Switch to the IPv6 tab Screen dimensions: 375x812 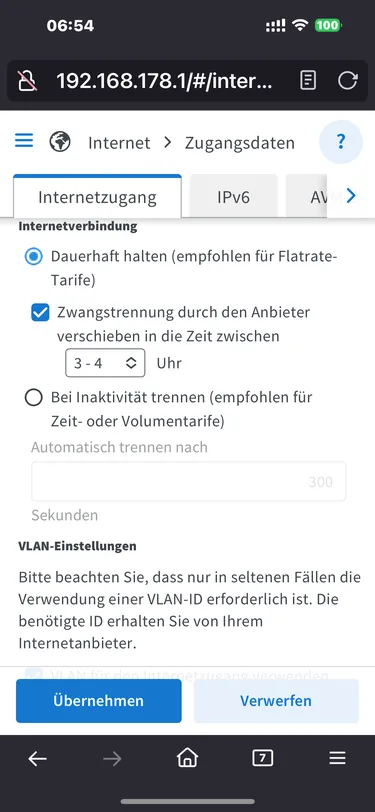pos(233,197)
